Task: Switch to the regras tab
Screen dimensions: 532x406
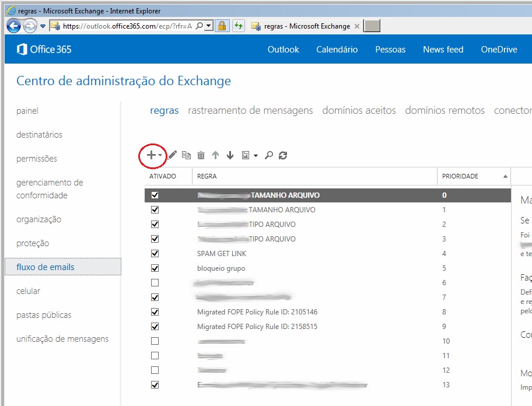Action: (164, 111)
